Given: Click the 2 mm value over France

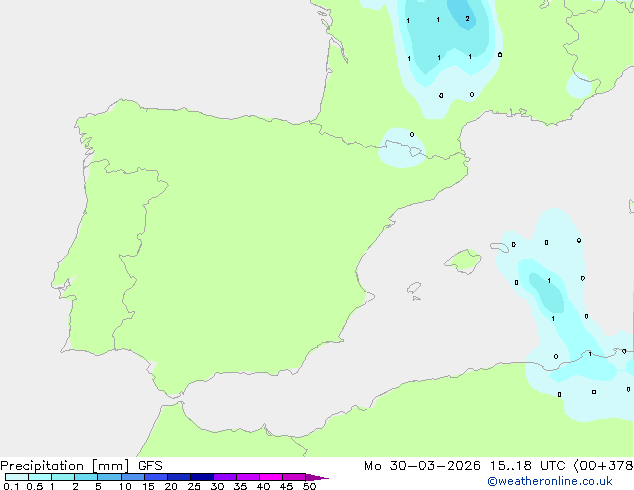Looking at the screenshot, I should 467,19.
